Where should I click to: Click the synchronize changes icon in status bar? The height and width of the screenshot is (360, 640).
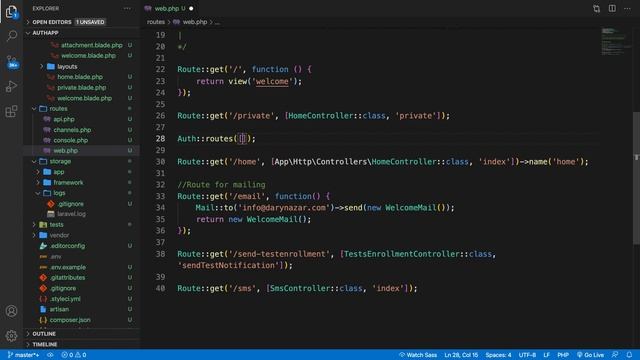50,355
